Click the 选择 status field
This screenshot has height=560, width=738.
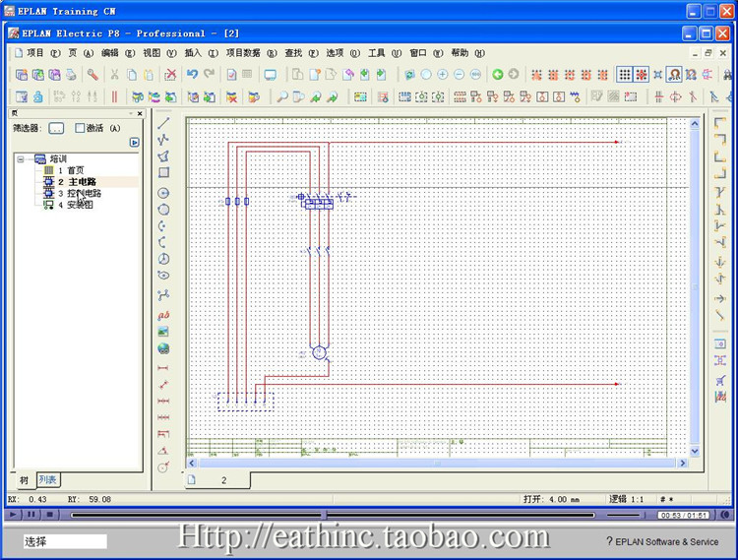pyautogui.click(x=65, y=541)
